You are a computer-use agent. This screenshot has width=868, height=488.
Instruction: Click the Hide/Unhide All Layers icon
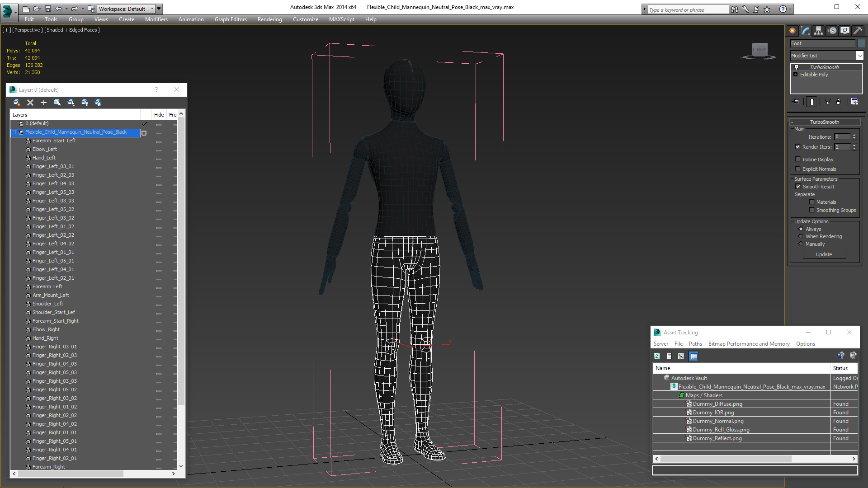[x=85, y=103]
